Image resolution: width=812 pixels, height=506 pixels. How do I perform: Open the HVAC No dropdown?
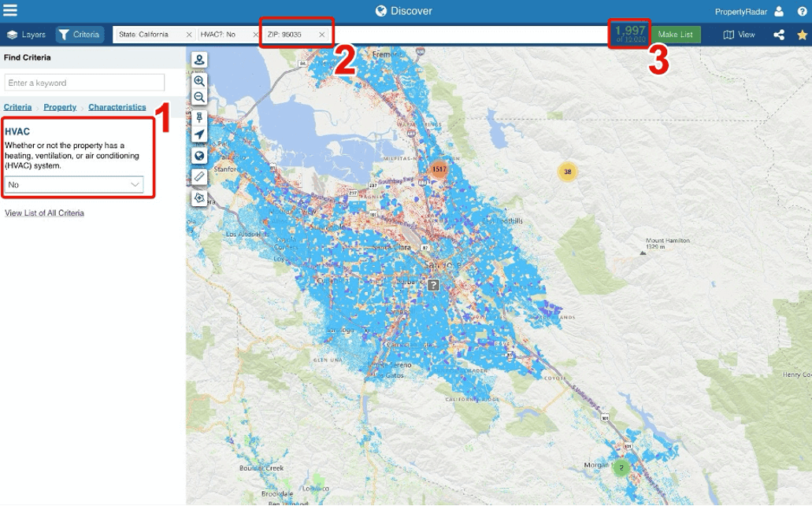(74, 185)
